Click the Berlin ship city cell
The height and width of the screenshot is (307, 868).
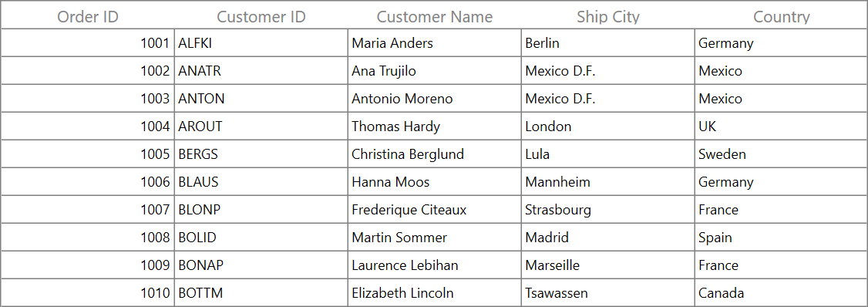607,42
